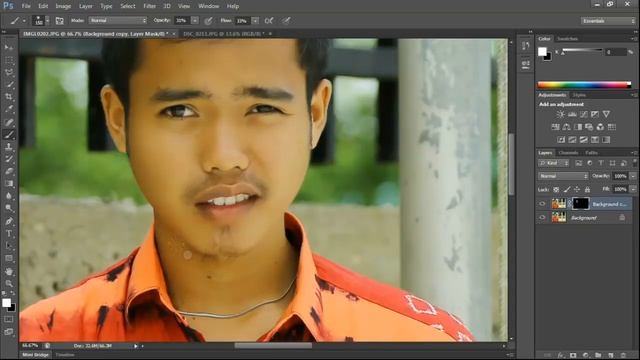Open the layer Opacity slider arrow
Viewport: 640px width, 360px height.
pyautogui.click(x=633, y=176)
